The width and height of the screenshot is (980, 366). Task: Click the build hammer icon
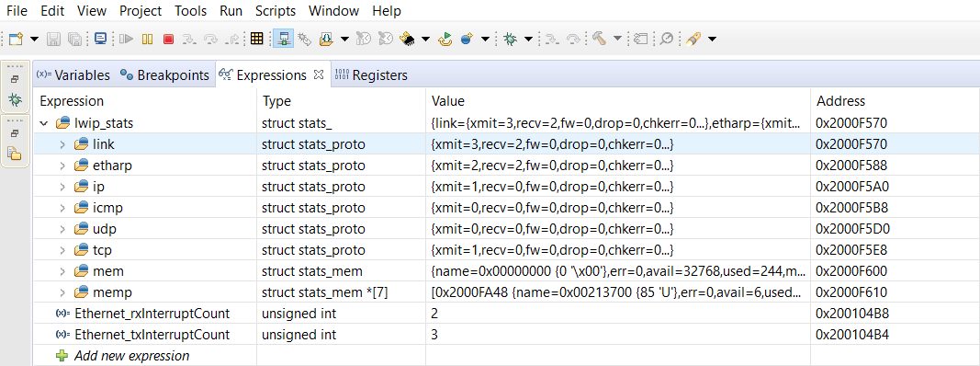tap(599, 39)
